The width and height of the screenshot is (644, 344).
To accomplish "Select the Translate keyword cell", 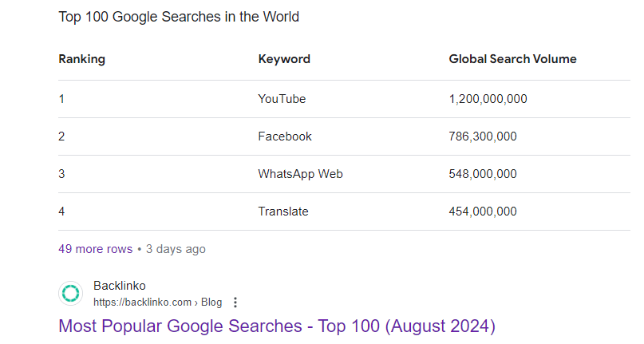I will click(x=283, y=212).
